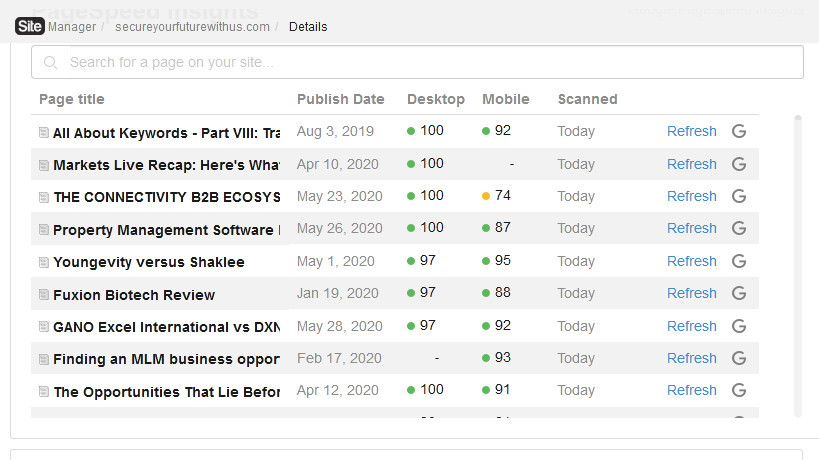Click the Apr 10, 2020 publish date
819x460 pixels.
click(x=337, y=164)
